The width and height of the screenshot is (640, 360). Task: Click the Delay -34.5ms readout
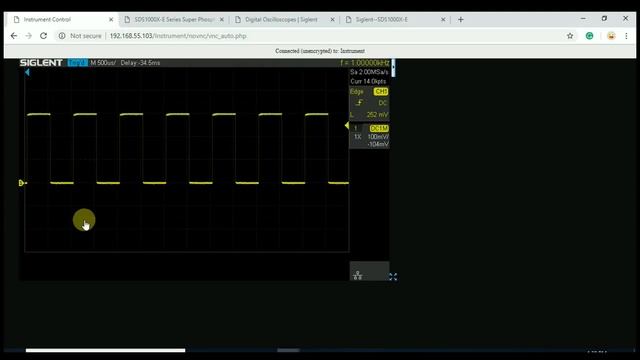(x=140, y=63)
